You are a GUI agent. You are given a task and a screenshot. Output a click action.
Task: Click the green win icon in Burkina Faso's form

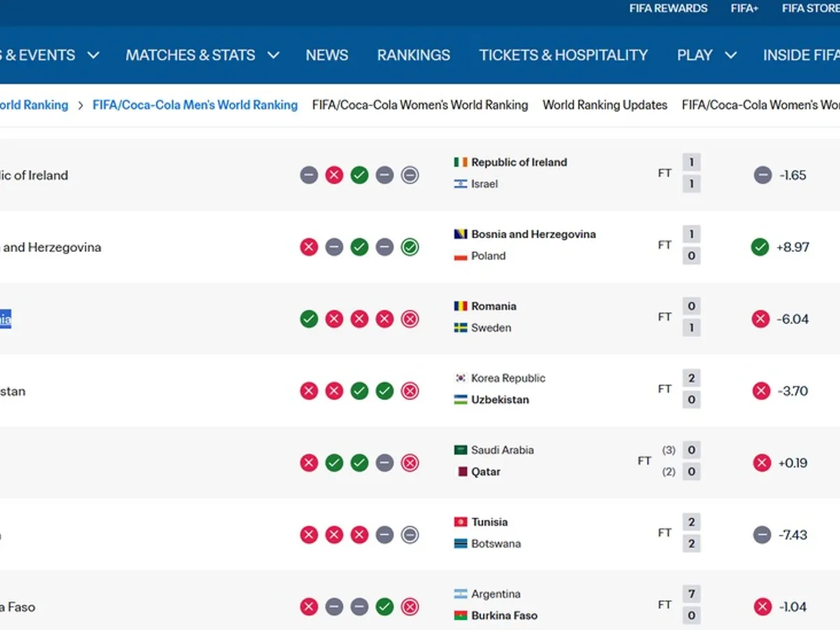384,607
